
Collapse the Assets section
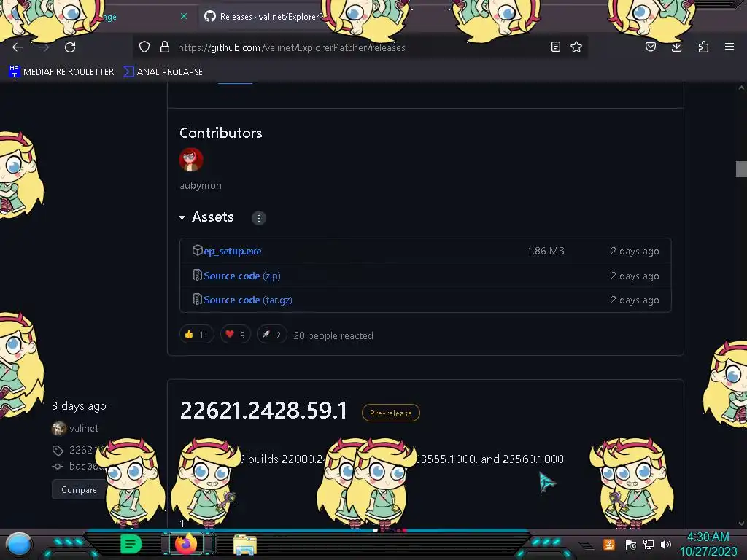[x=206, y=217]
